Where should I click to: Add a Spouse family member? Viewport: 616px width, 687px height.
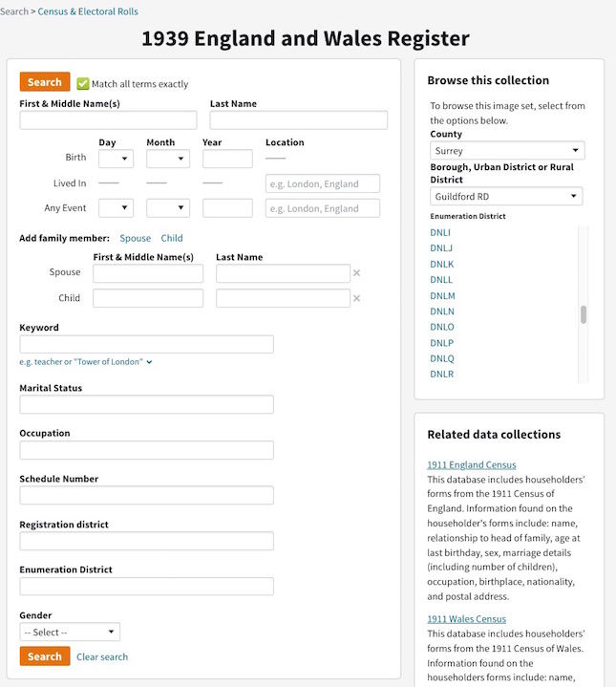click(135, 238)
